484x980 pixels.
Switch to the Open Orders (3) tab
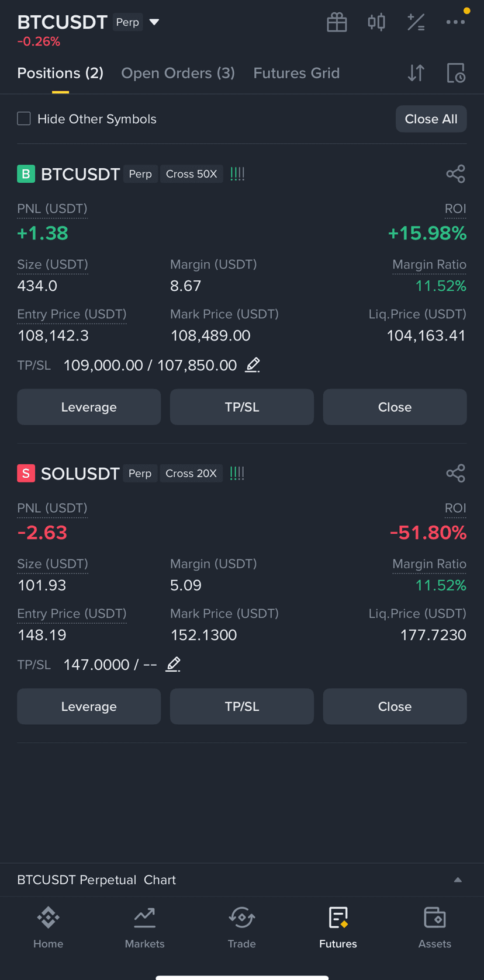pyautogui.click(x=178, y=73)
